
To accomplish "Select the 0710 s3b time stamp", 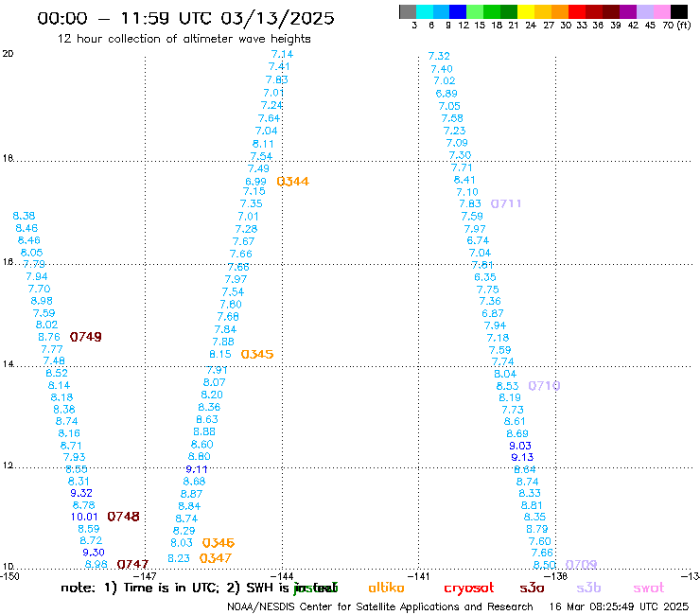I will tap(544, 385).
